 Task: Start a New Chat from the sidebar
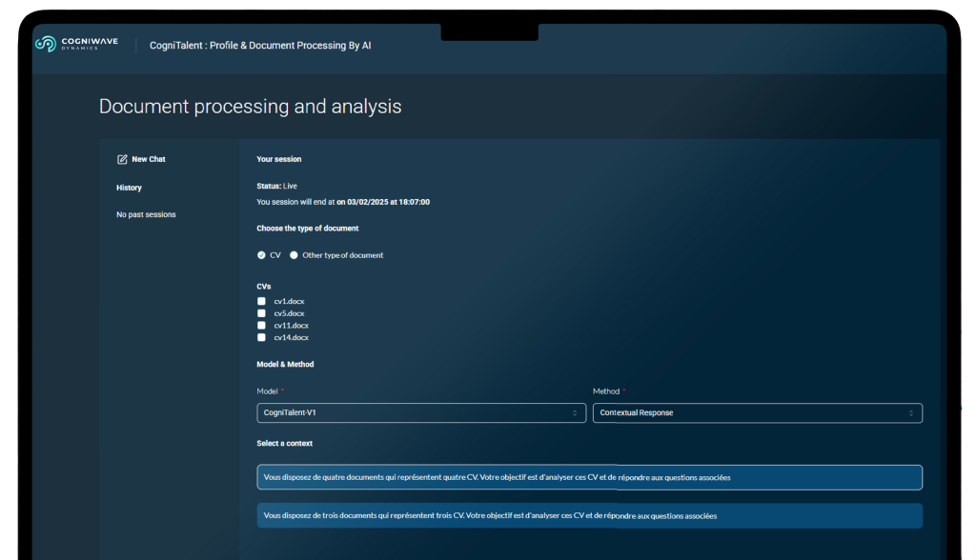(148, 159)
